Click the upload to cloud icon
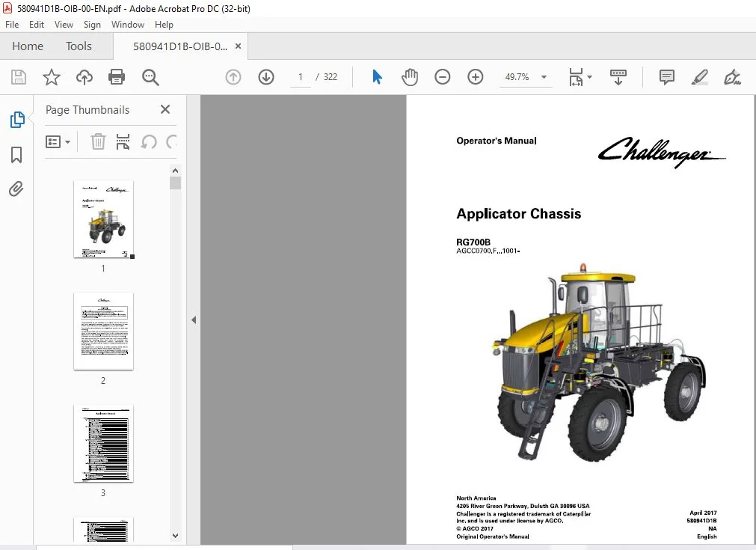This screenshot has height=550, width=756. (x=84, y=77)
